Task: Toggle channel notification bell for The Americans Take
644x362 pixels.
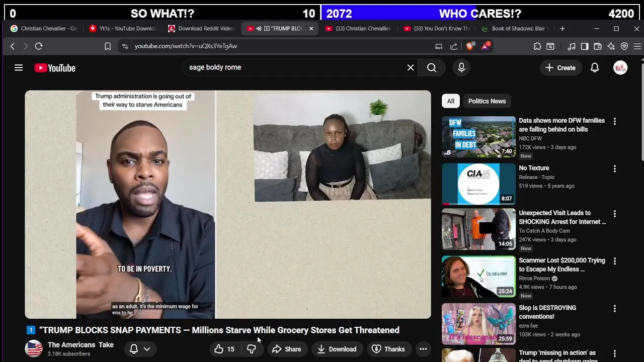Action: tap(134, 349)
